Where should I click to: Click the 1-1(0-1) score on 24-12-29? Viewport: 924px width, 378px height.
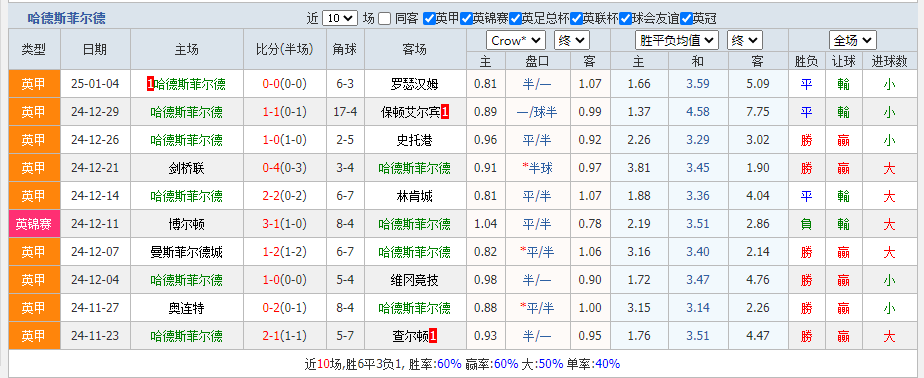click(x=285, y=111)
